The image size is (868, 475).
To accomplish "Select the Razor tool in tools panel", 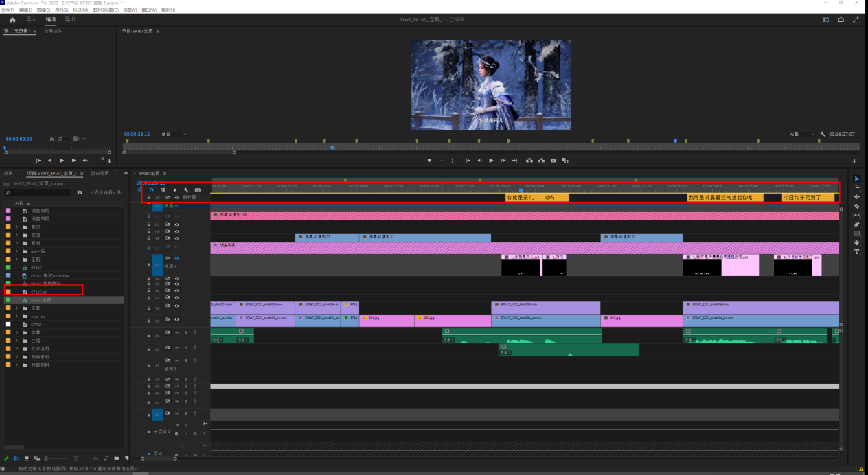I will pos(856,206).
